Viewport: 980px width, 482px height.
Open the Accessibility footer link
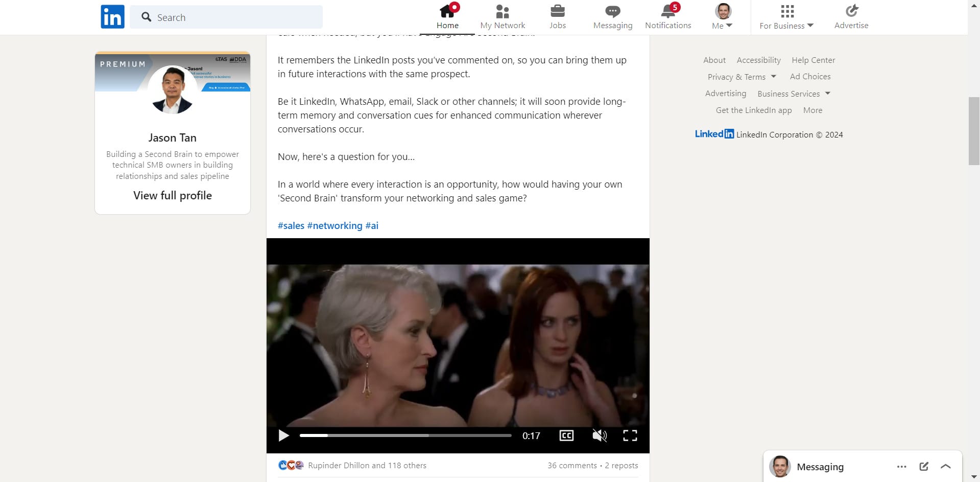click(x=758, y=60)
